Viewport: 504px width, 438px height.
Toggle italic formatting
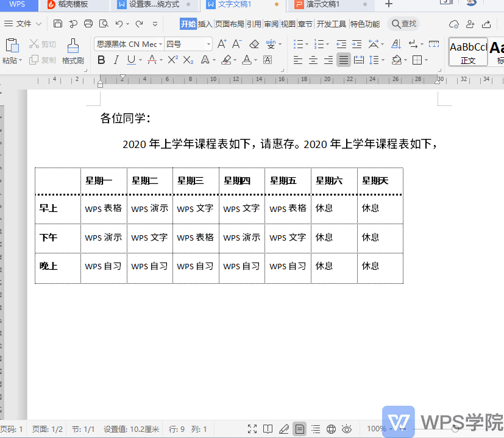[x=116, y=60]
